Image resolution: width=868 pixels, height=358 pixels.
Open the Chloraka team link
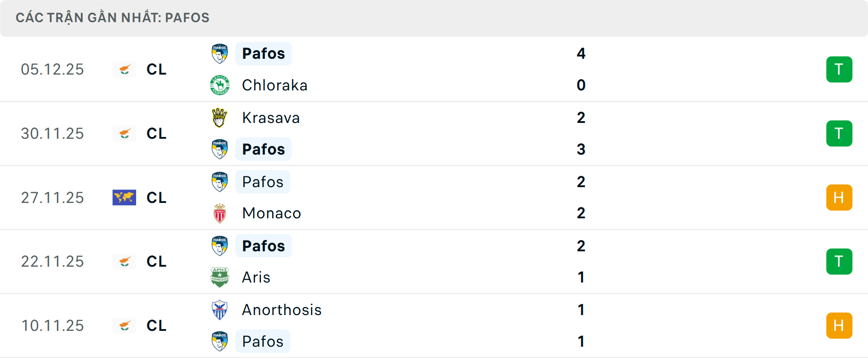point(274,85)
